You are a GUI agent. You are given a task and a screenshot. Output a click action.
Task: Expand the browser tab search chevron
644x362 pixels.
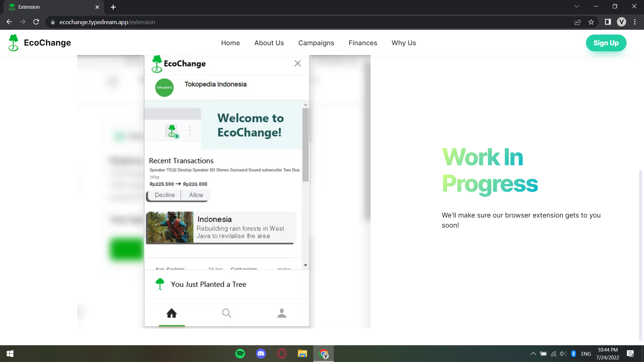click(x=577, y=6)
